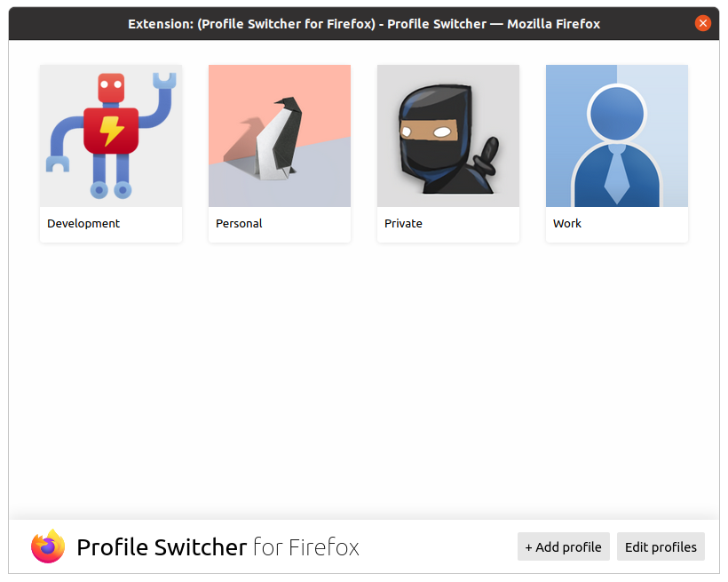Click the 'Profile Switcher for Firefox' footer title
The height and width of the screenshot is (582, 728).
(x=218, y=547)
